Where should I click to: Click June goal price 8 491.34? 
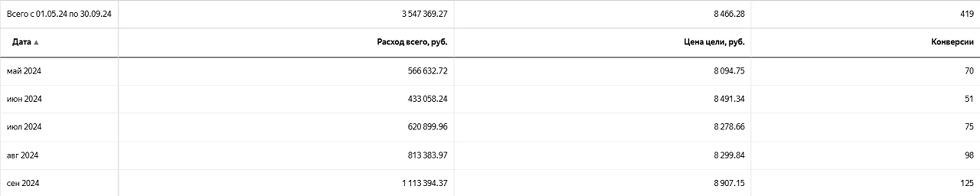click(729, 99)
